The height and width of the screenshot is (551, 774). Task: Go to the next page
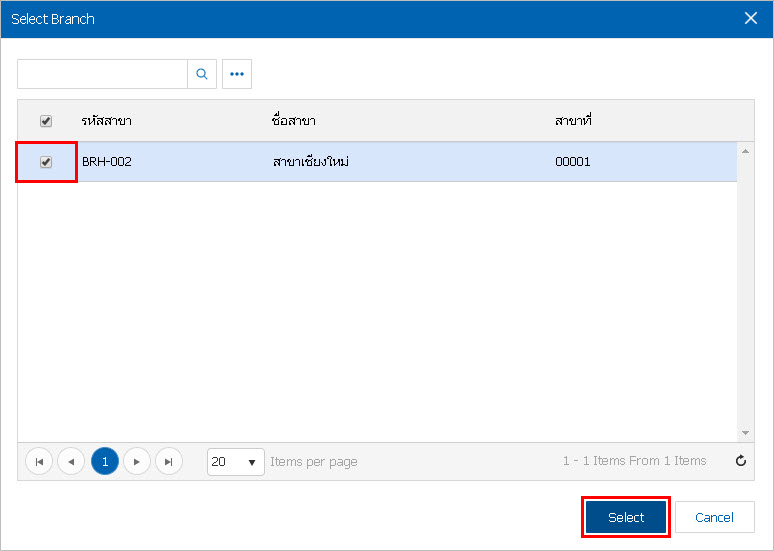[137, 462]
